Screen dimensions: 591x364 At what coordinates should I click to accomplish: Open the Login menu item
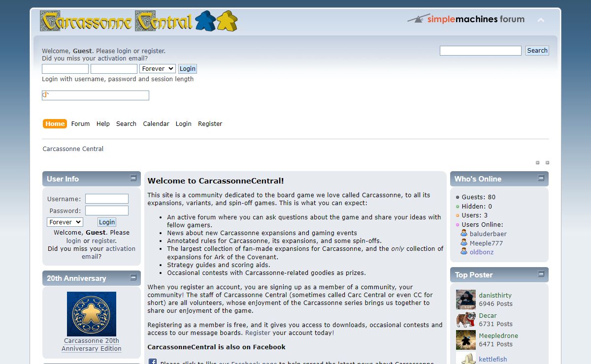click(x=183, y=124)
